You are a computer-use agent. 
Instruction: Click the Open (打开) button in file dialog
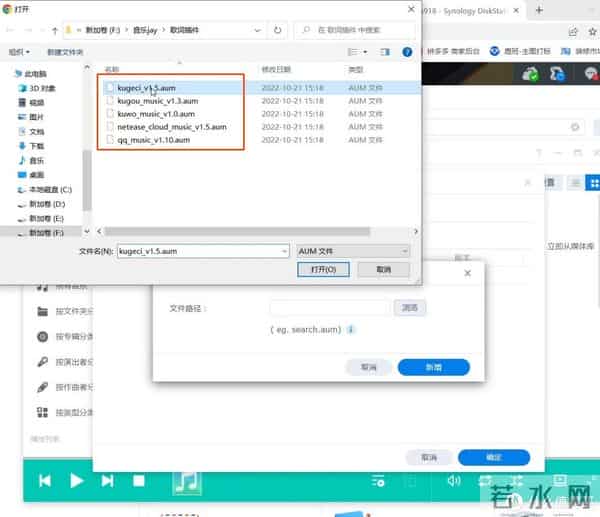(323, 269)
